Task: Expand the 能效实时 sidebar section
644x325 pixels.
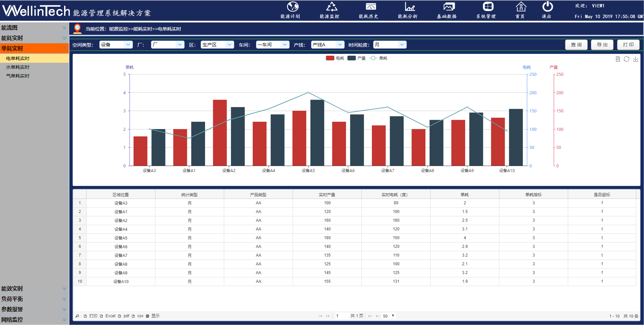Action: click(34, 289)
